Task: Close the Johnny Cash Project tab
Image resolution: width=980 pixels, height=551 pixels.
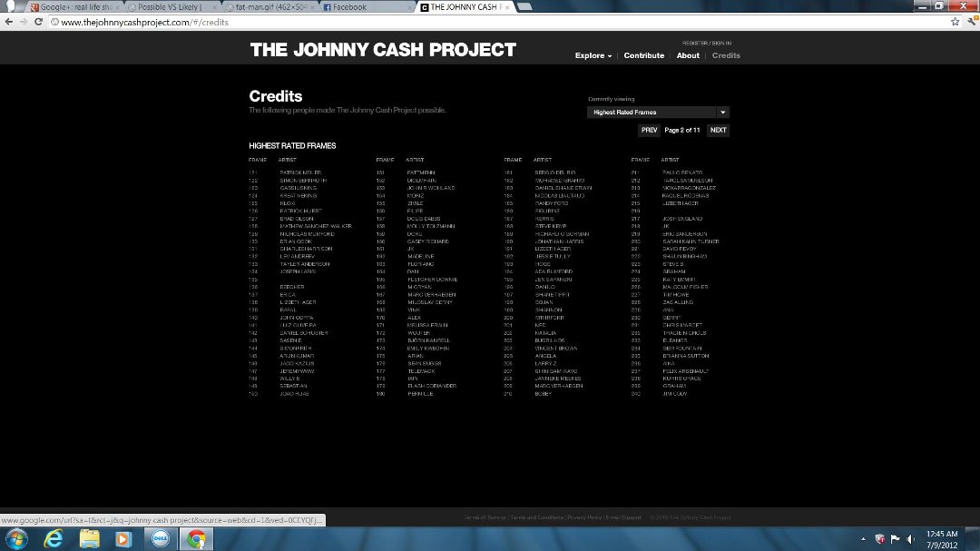Action: pyautogui.click(x=507, y=7)
